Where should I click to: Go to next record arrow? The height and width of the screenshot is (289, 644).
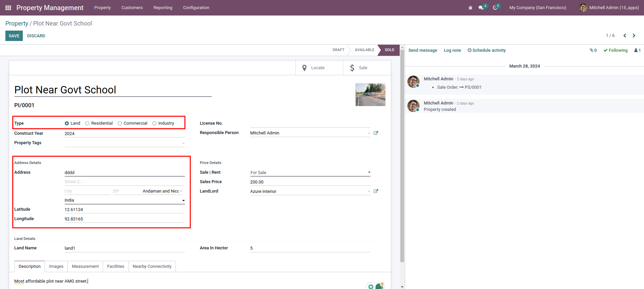click(634, 36)
